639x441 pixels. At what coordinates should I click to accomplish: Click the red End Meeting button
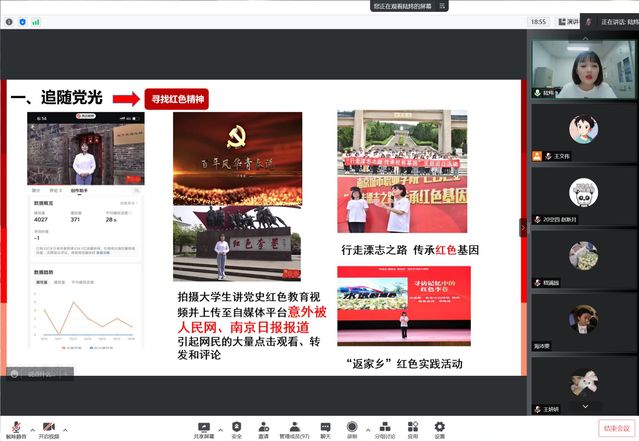pyautogui.click(x=615, y=427)
